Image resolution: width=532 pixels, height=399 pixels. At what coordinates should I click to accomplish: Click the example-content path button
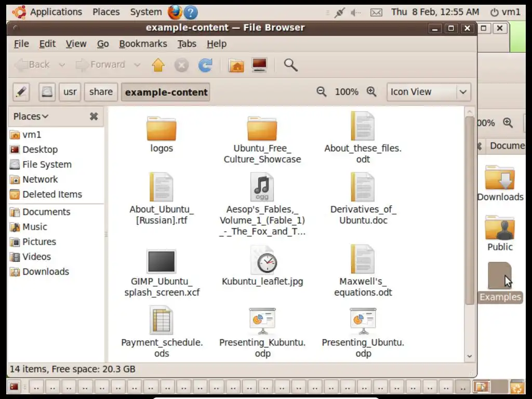point(166,92)
